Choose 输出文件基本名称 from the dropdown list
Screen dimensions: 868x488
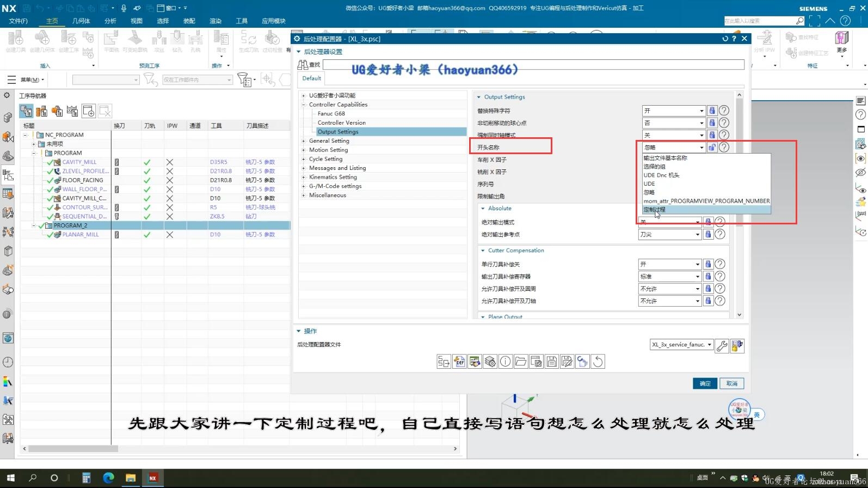coord(706,158)
